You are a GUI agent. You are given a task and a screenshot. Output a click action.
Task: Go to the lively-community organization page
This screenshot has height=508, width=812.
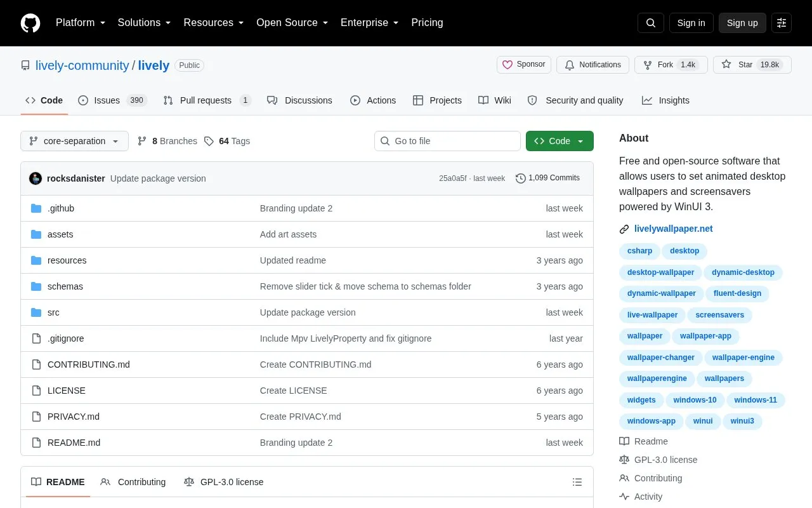[x=82, y=65]
